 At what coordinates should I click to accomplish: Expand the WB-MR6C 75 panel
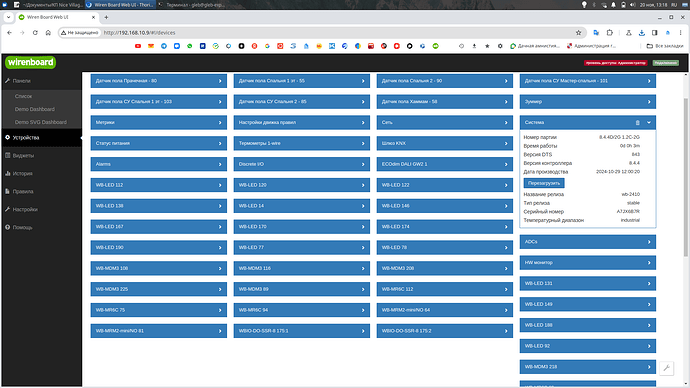[158, 310]
